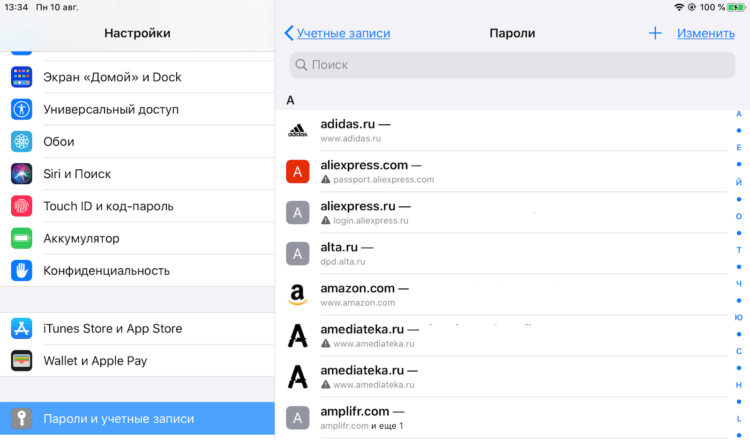This screenshot has width=750, height=440.
Task: Jump to letter O in index
Action: tap(739, 216)
